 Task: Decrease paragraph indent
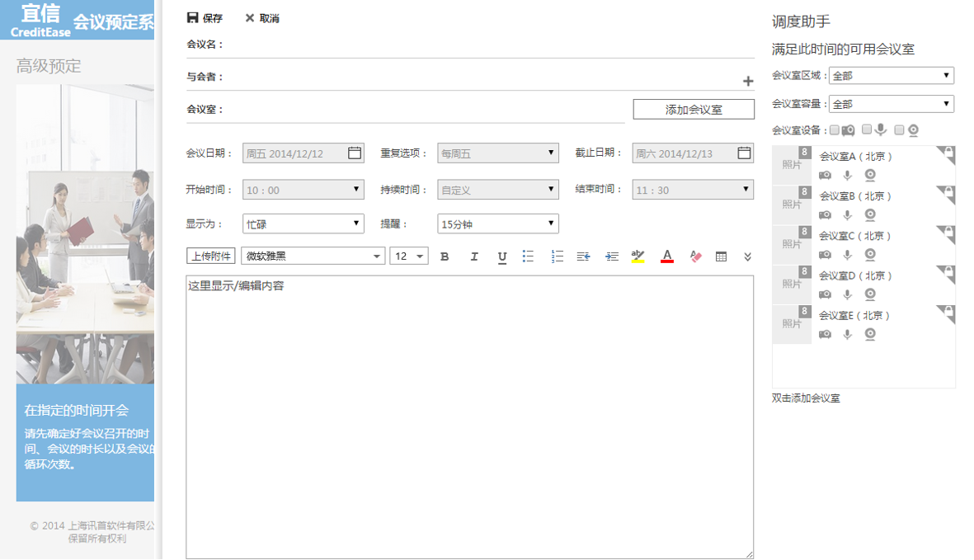pyautogui.click(x=583, y=256)
